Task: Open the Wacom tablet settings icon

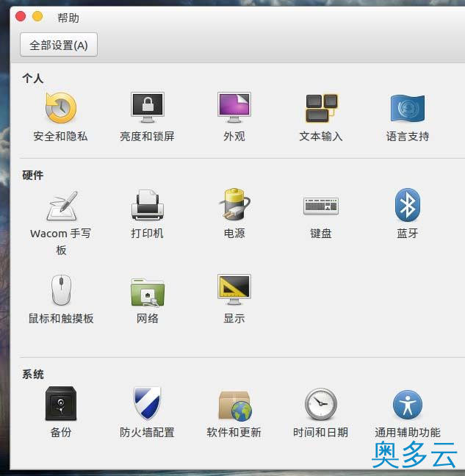Action: coord(62,206)
